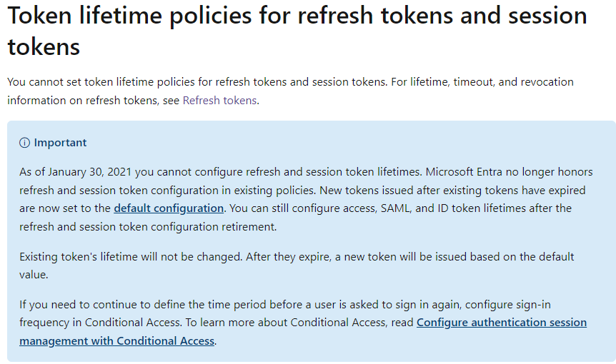
Task: Follow the default configuration link
Action: 169,208
